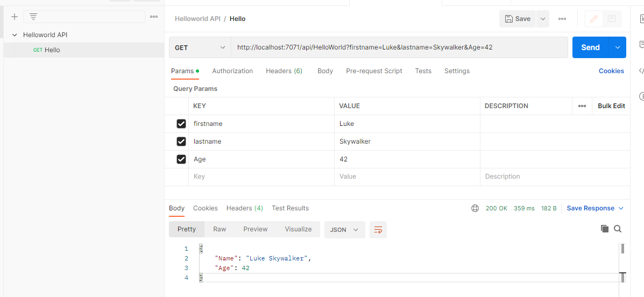Uncheck the firstname parameter checkbox
Screen dimensions: 644x297
coord(181,124)
